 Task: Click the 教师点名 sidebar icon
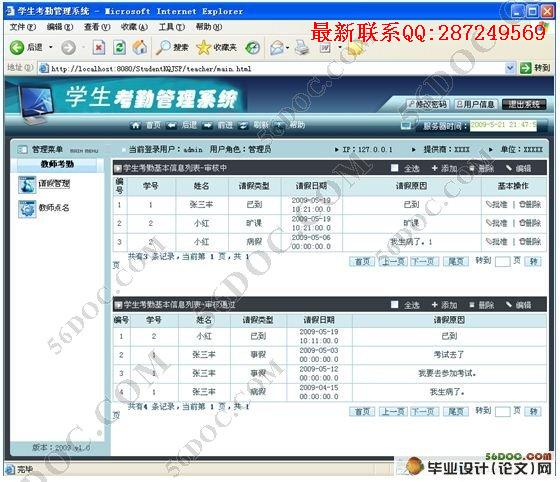click(27, 209)
